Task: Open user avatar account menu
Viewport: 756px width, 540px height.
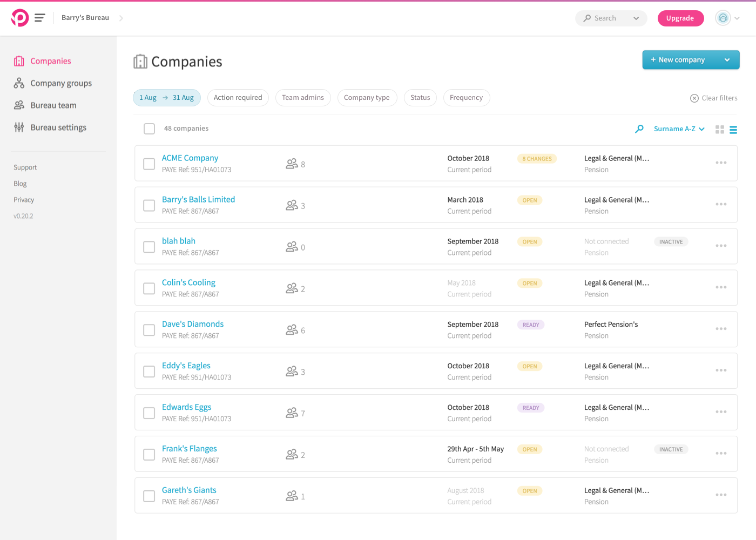Action: click(x=723, y=18)
